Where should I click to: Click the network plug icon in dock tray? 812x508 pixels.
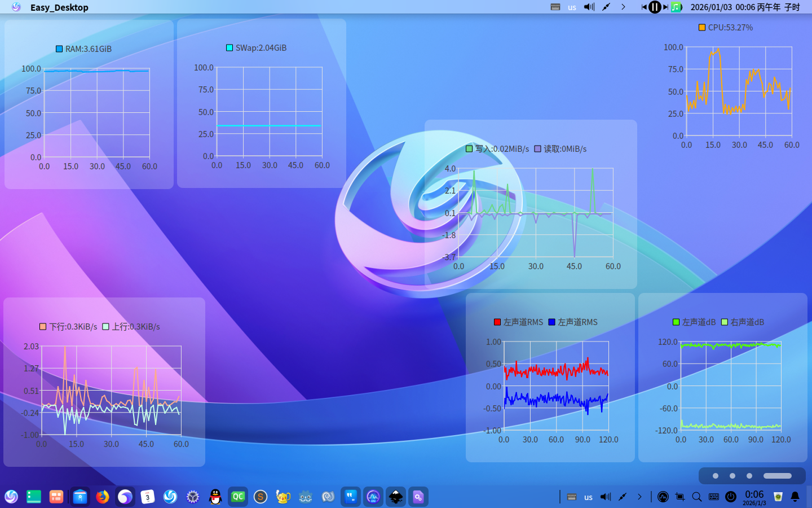[x=623, y=497]
